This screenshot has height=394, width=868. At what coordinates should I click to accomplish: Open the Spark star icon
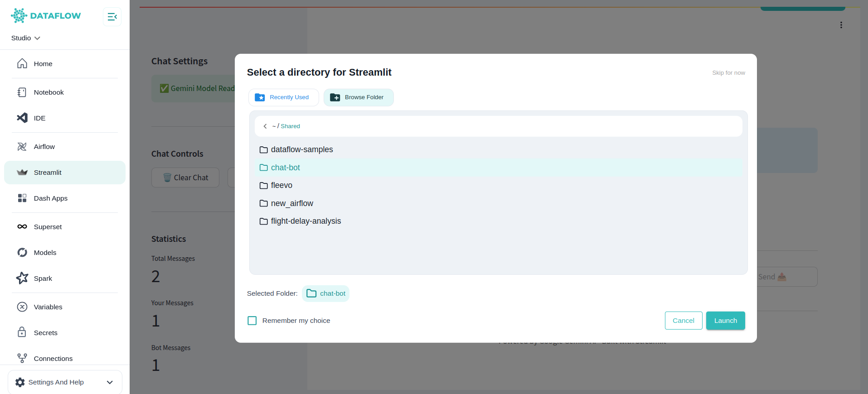(x=22, y=279)
